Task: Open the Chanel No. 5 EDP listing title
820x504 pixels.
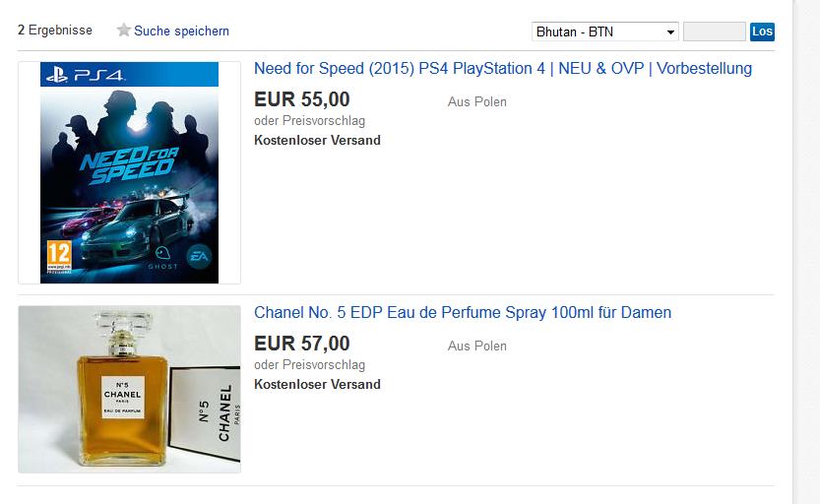Action: click(463, 313)
